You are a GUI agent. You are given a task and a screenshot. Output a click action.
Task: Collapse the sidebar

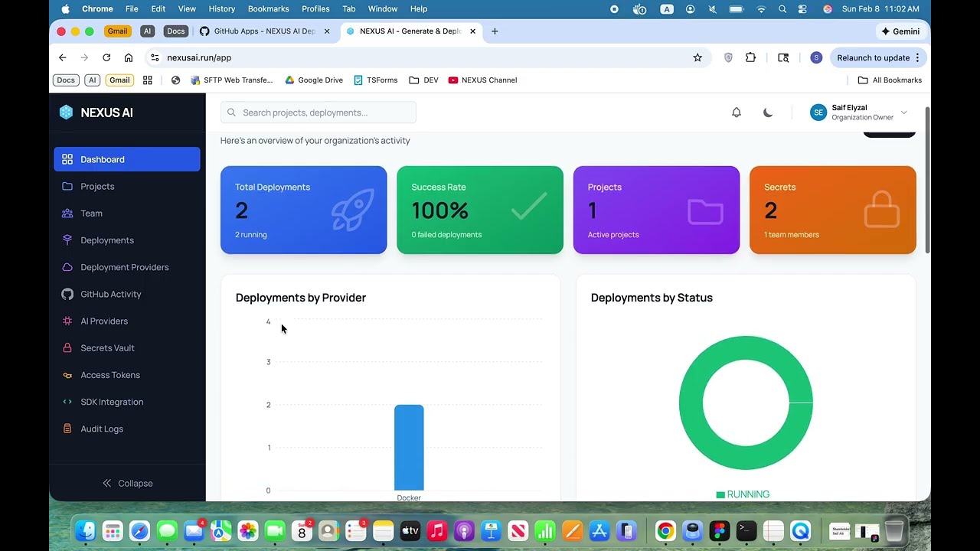[127, 483]
